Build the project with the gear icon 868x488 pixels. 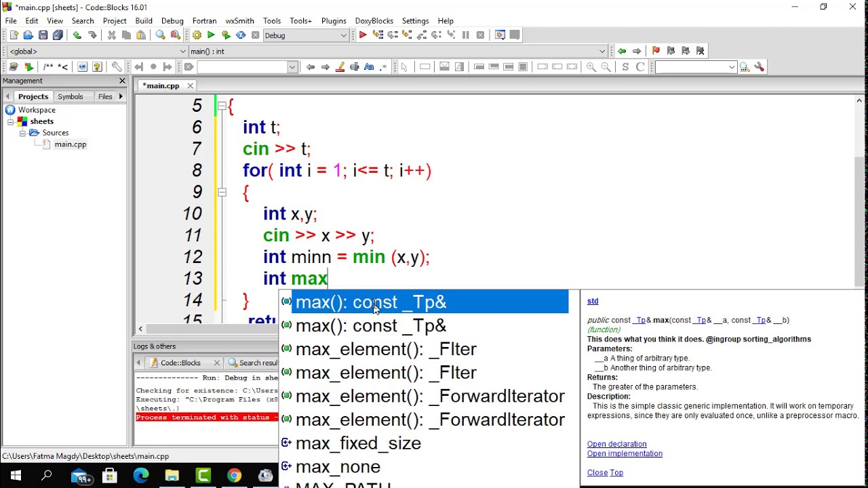pos(197,35)
